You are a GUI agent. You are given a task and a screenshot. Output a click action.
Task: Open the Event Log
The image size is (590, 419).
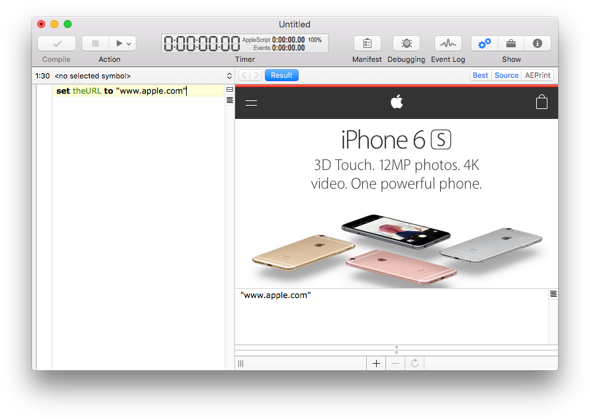448,44
